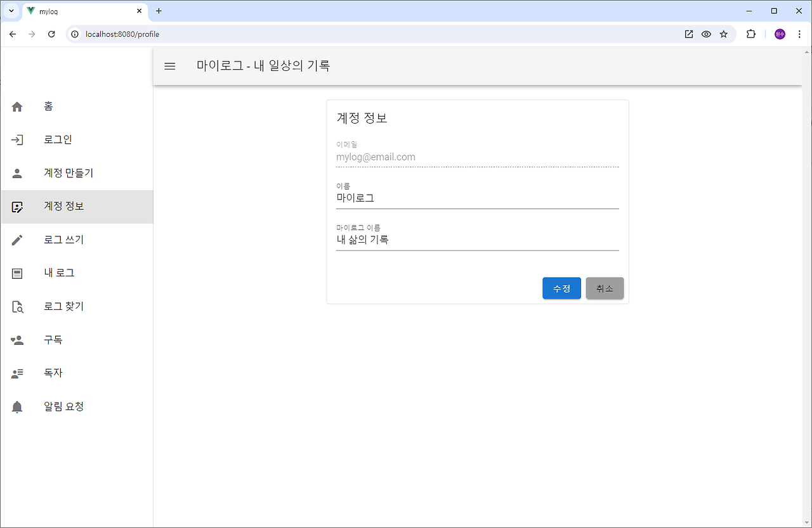Viewport: 812px width, 528px height.
Task: Click the home icon in sidebar
Action: tap(17, 107)
